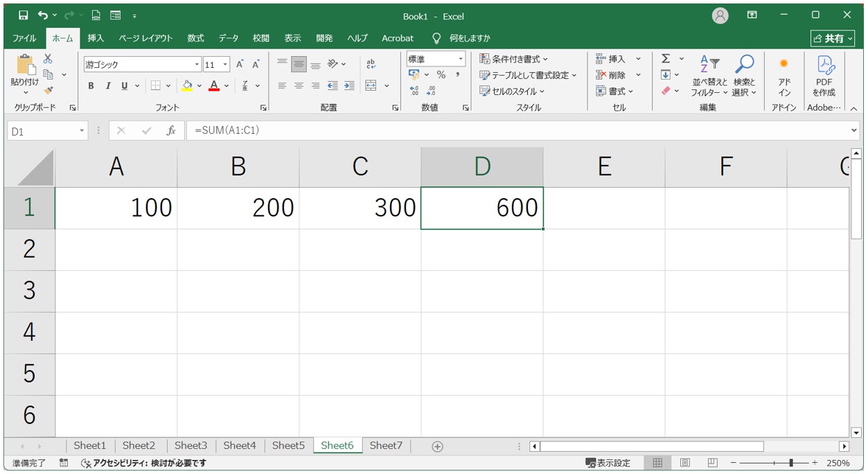Open the Name Box dropdown arrow
The height and width of the screenshot is (474, 868).
click(x=82, y=131)
